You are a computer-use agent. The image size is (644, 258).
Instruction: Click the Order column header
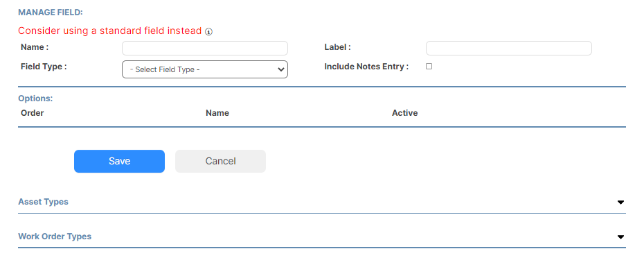click(32, 113)
